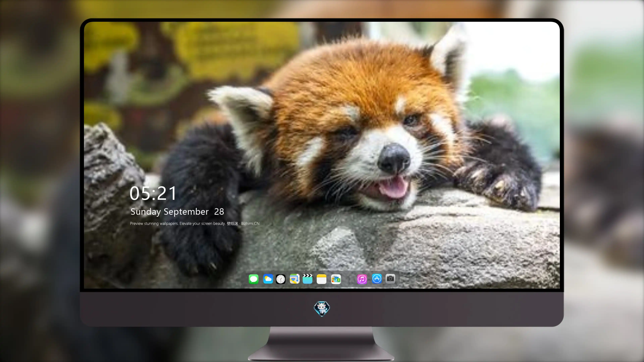644x362 pixels.
Task: Click the Sunday September 28 date text
Action: point(177,212)
